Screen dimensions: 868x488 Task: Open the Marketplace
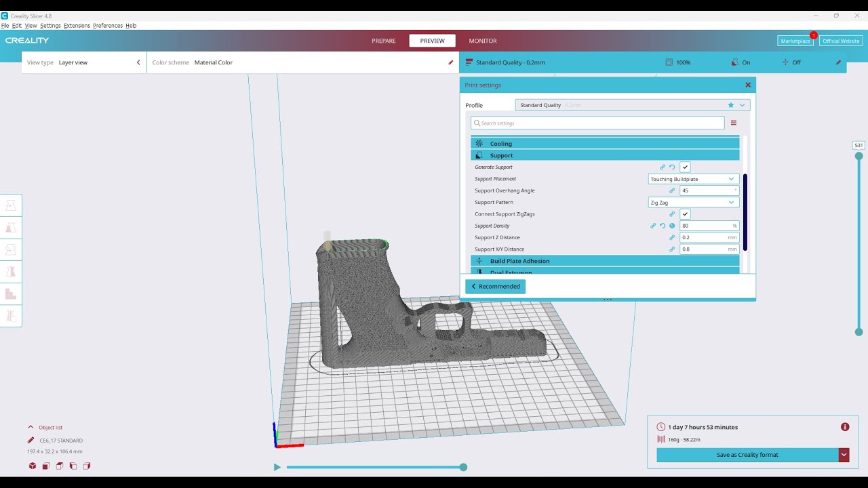795,41
